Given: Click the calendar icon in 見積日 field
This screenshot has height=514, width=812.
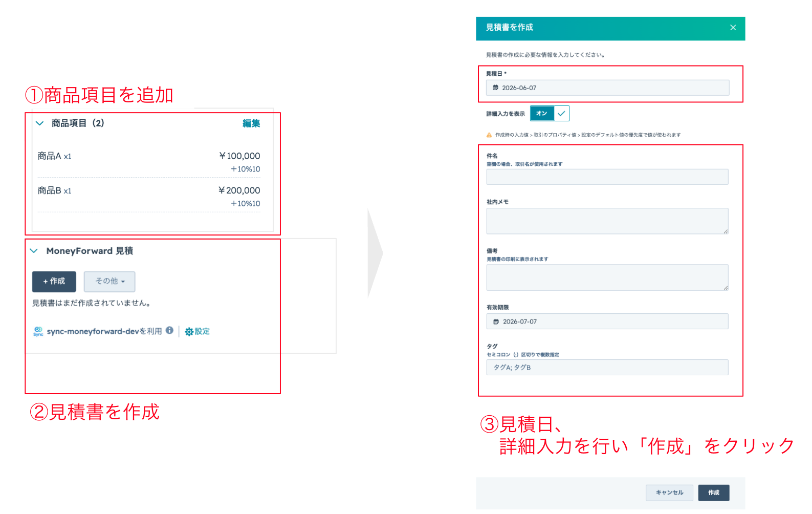Looking at the screenshot, I should 495,88.
